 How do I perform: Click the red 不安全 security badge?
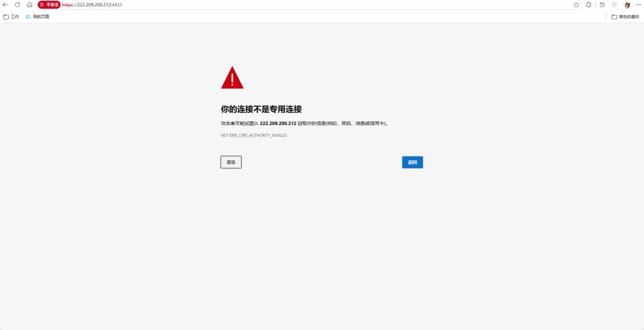(49, 5)
